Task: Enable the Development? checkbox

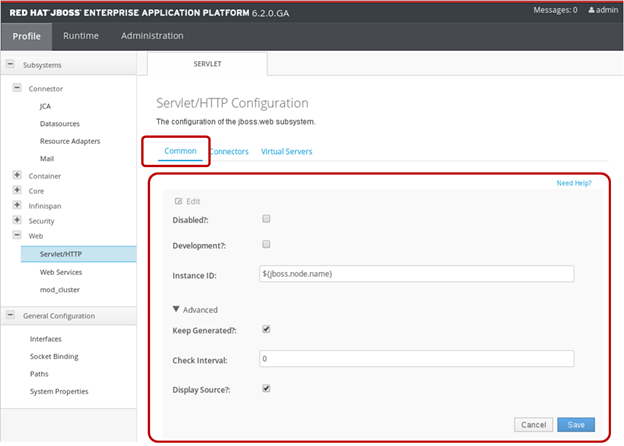Action: point(266,244)
